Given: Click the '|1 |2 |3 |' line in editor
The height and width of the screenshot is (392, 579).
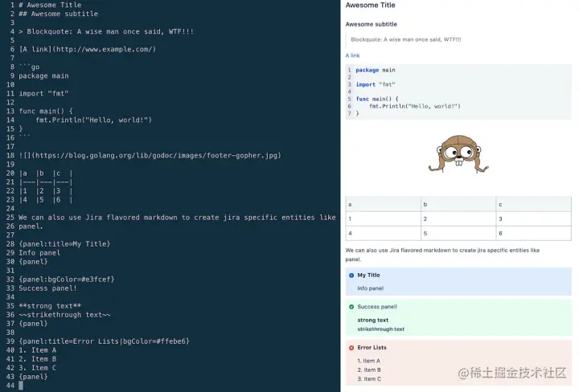Looking at the screenshot, I should click(x=46, y=190).
